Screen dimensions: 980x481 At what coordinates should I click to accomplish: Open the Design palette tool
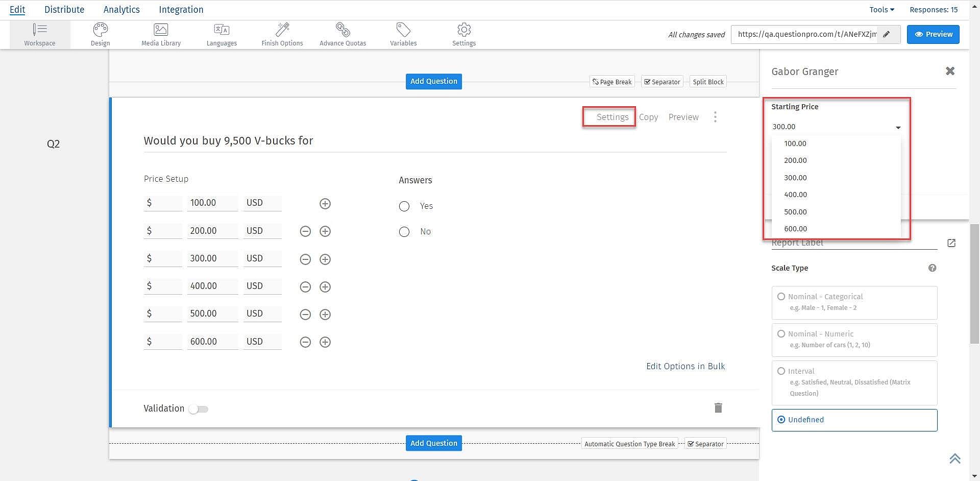click(101, 35)
